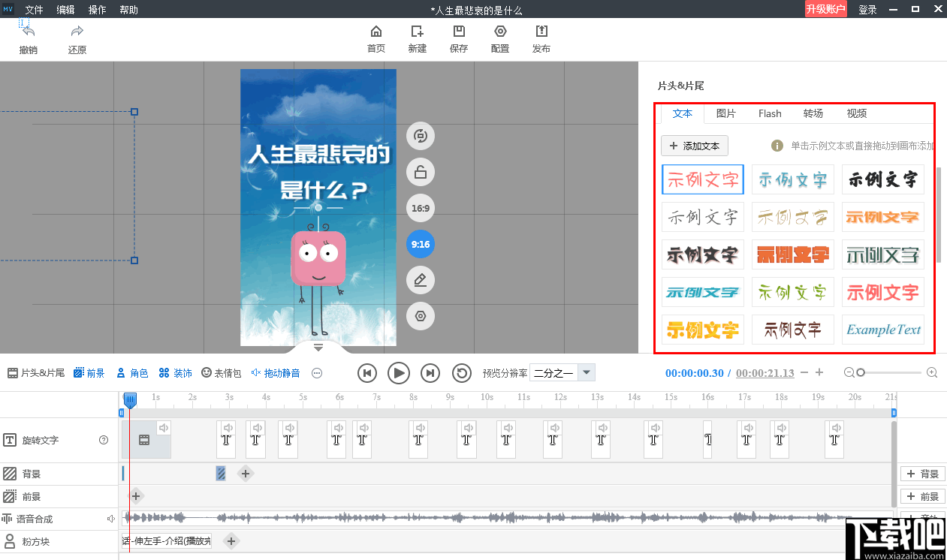947x560 pixels.
Task: Toggle the lock icon next to the canvas
Action: 420,172
